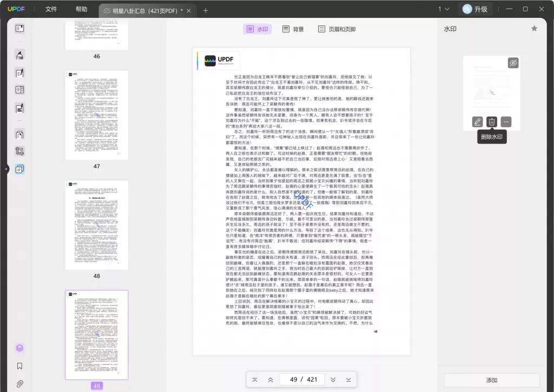The height and width of the screenshot is (392, 554).
Task: Click the 升级 upgrade button
Action: [x=475, y=9]
